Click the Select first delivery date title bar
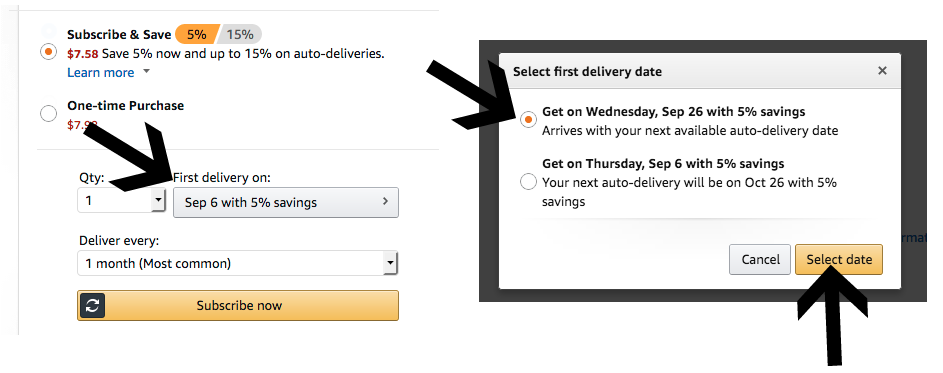This screenshot has height=373, width=943. [x=699, y=71]
